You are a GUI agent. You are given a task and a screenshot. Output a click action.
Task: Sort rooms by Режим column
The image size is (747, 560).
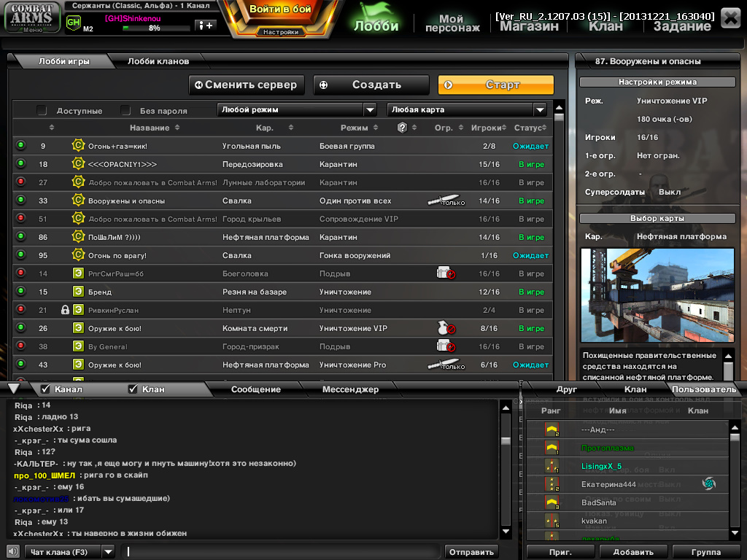(x=359, y=128)
